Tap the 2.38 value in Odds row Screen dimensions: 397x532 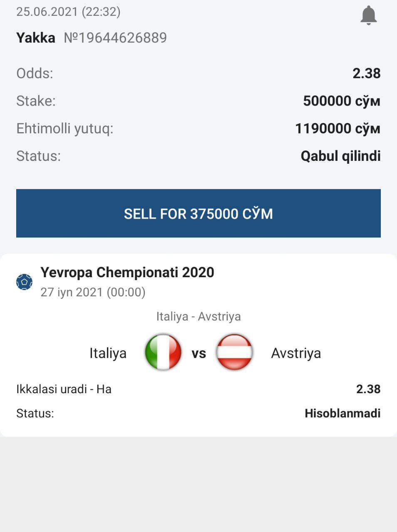(x=366, y=74)
